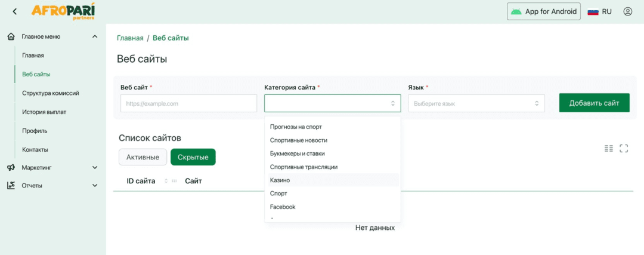Select Спорт category option

coord(332,193)
